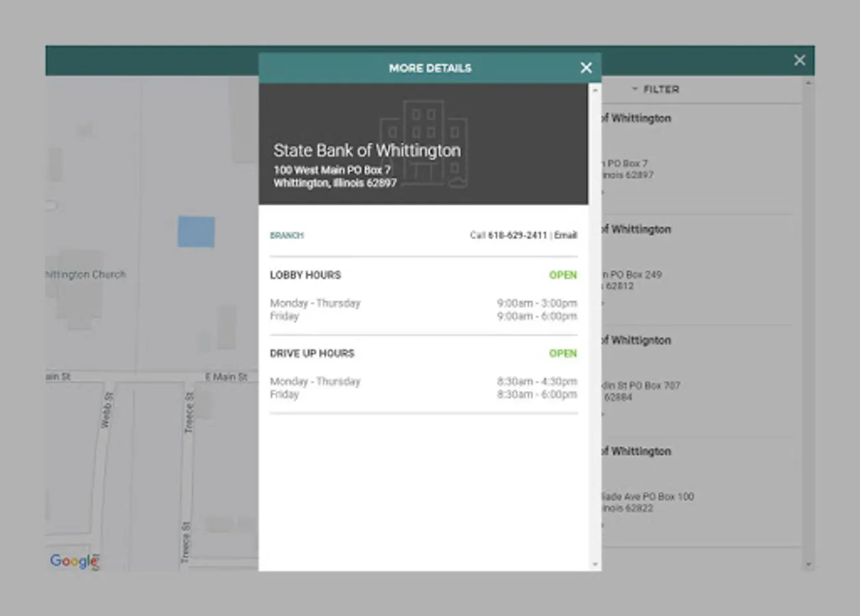Open the Email link for the branch
The width and height of the screenshot is (860, 616).
point(566,235)
